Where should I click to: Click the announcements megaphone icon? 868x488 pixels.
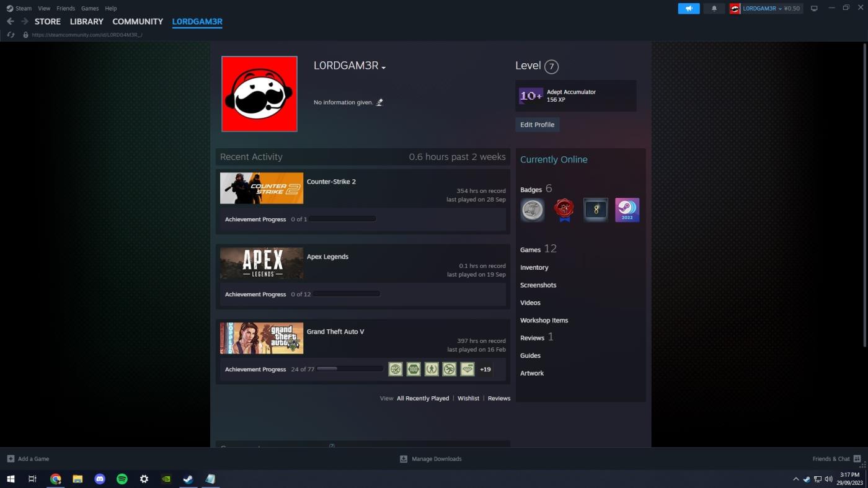[x=689, y=9]
